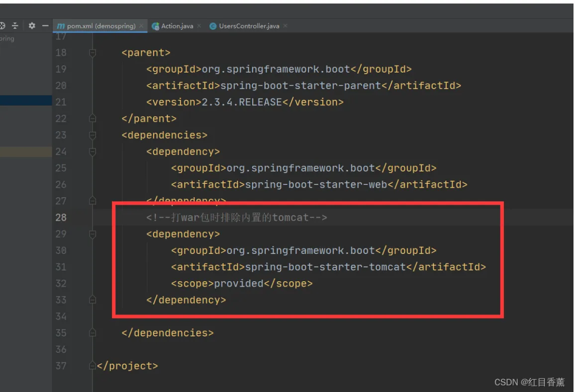Click the version 2.3.4.RELEASE text
The height and width of the screenshot is (392, 575).
(x=242, y=102)
